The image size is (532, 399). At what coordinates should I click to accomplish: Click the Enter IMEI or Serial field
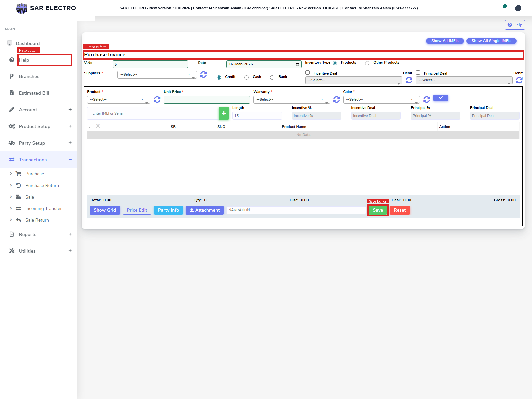click(x=153, y=113)
